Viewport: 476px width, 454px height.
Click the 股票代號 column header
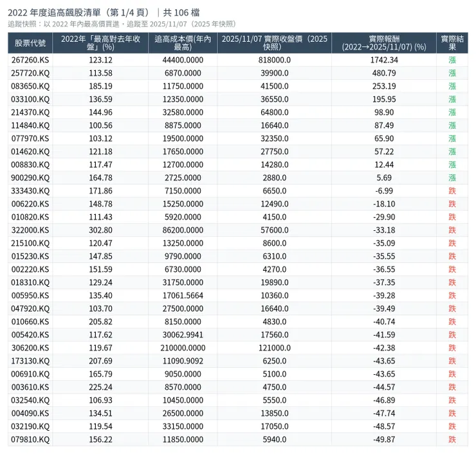coord(30,43)
